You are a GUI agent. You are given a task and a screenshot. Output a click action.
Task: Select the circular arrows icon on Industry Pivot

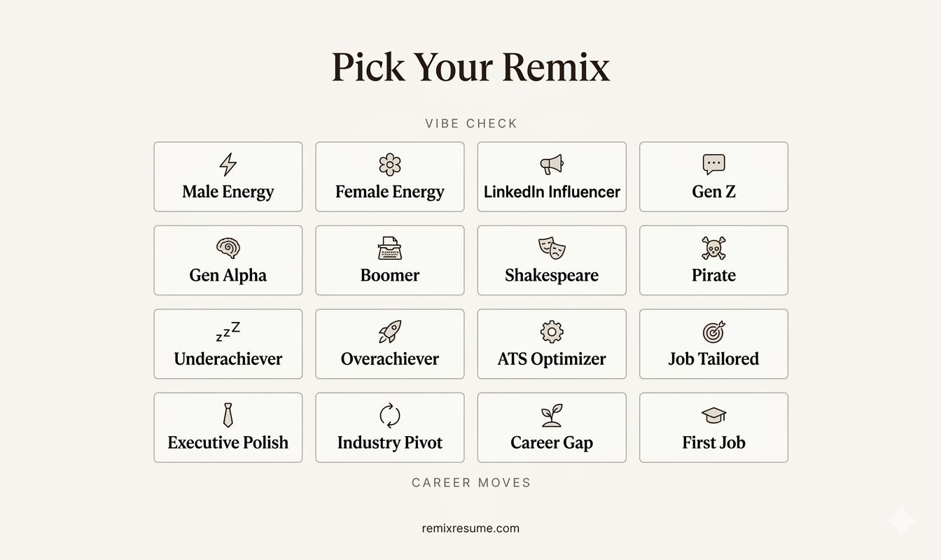[389, 414]
